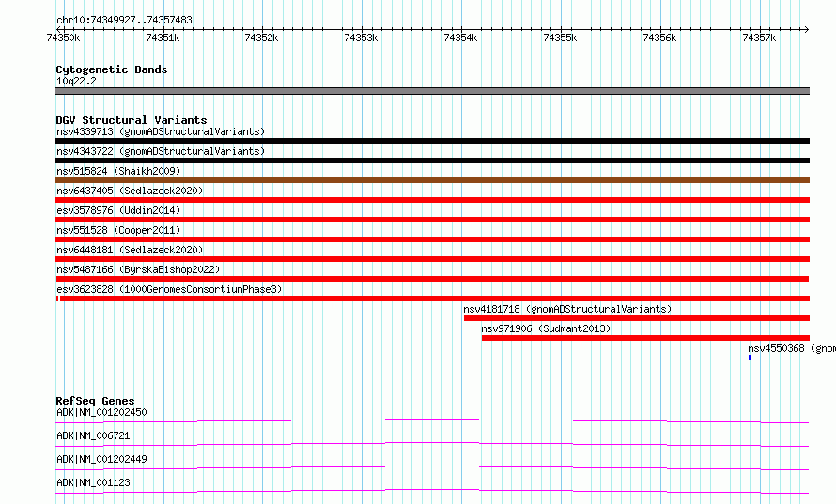Open the ADK|NM_006721 transcript label
The height and width of the screenshot is (504, 836).
pos(93,435)
